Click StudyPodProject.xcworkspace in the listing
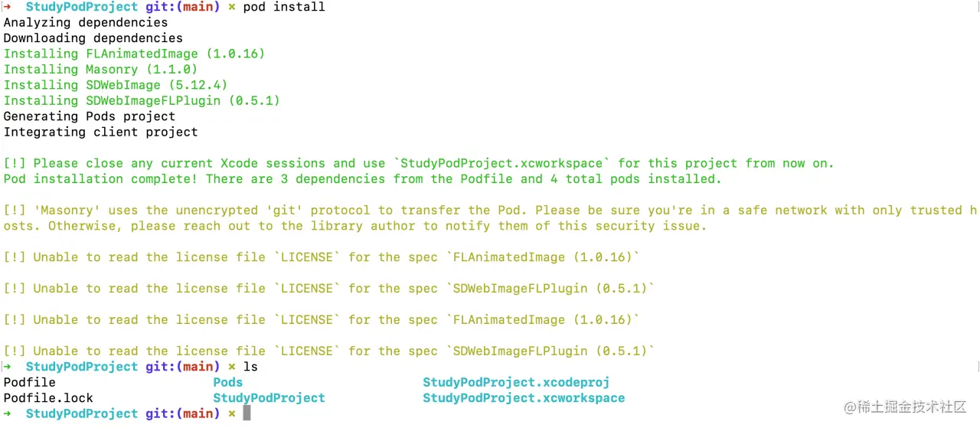Screen dimensions: 980x428 click(x=524, y=398)
